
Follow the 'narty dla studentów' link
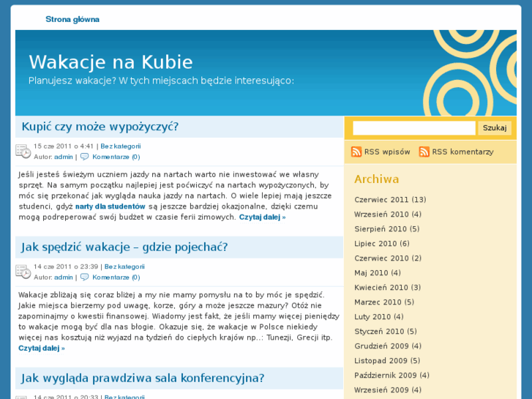(x=110, y=206)
